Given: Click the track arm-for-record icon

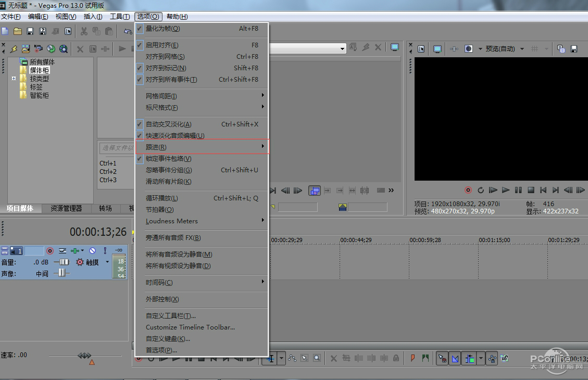Looking at the screenshot, I should tap(50, 251).
